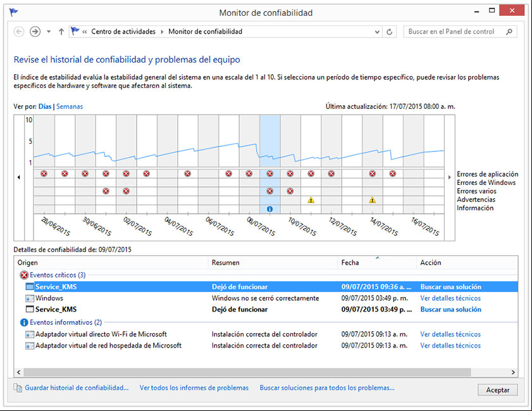Open Ver detalles técnicos for Wi-Fi adapter row

pyautogui.click(x=450, y=334)
